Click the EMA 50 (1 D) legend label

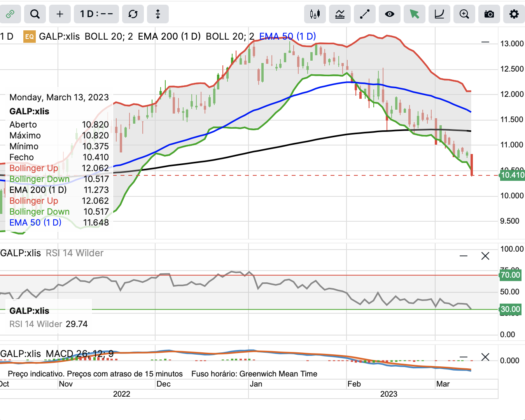287,37
